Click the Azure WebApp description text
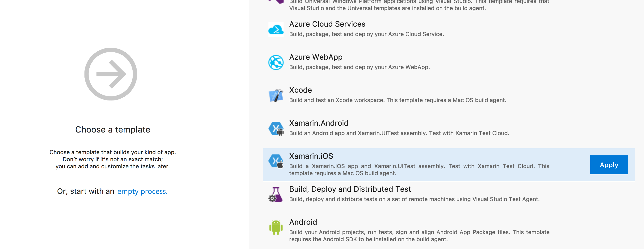Viewport: 644px width, 249px height. click(x=359, y=67)
